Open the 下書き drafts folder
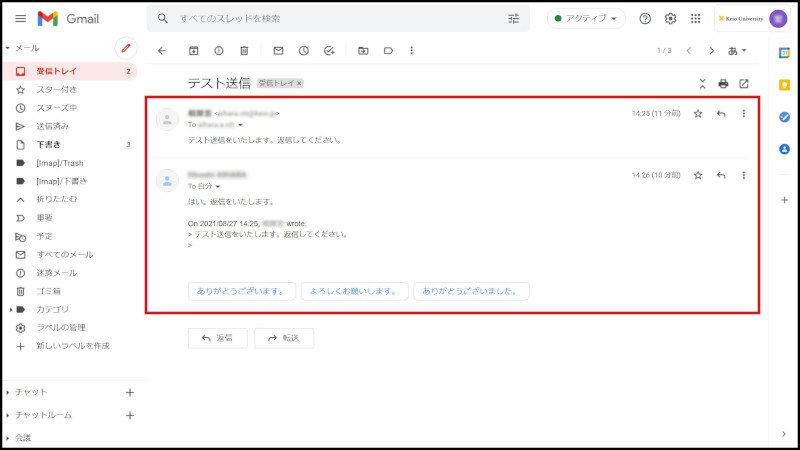Viewport: 800px width, 450px height. pyautogui.click(x=48, y=145)
